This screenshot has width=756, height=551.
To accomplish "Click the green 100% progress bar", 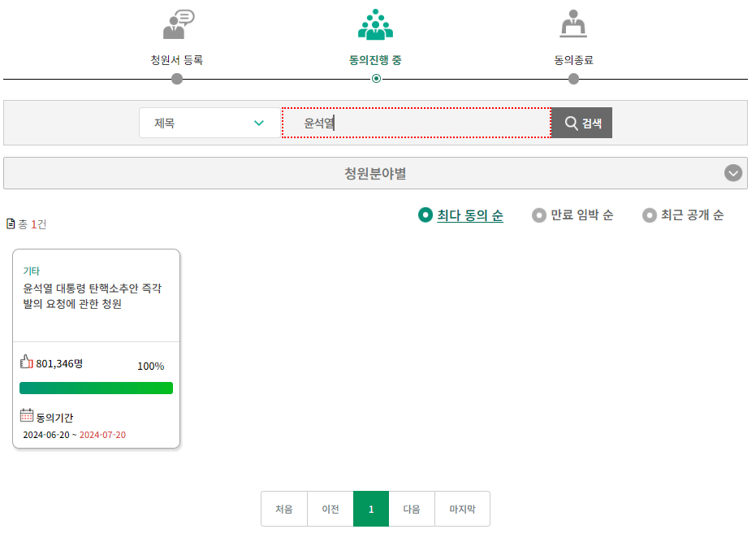I will [x=96, y=388].
